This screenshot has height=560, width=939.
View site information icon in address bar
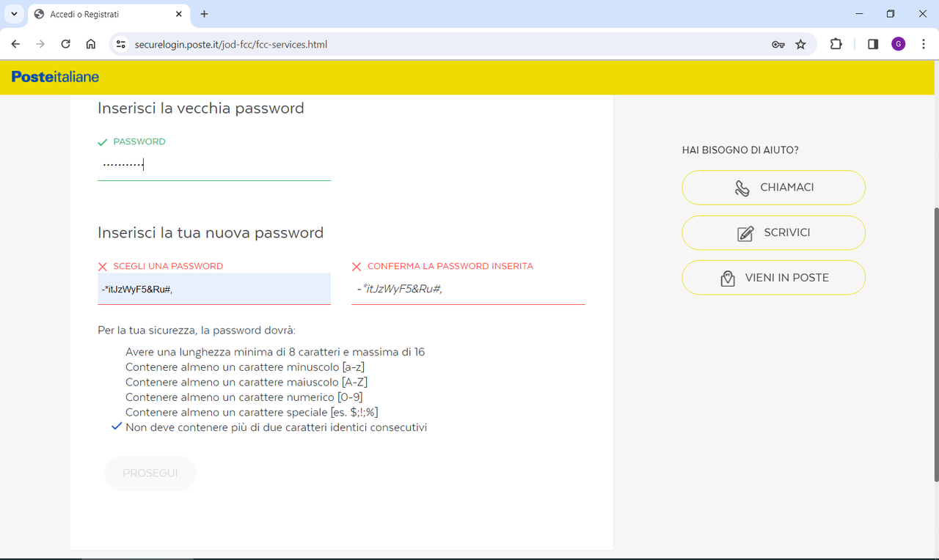(122, 44)
